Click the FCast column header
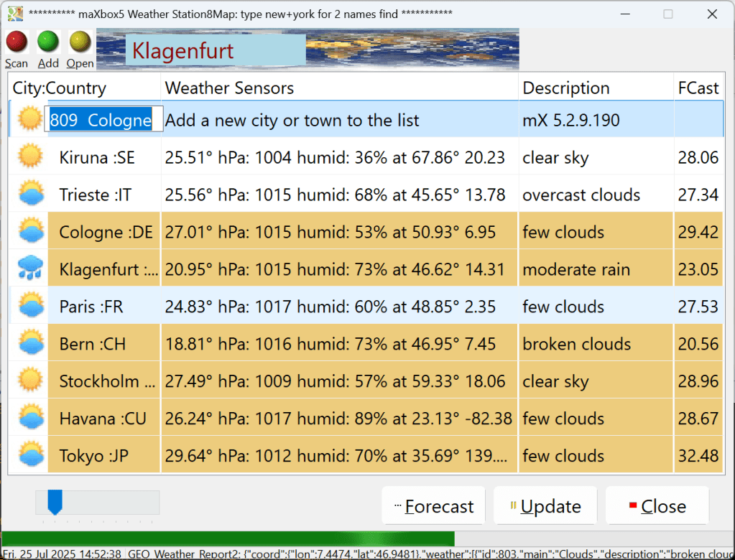 tap(698, 88)
